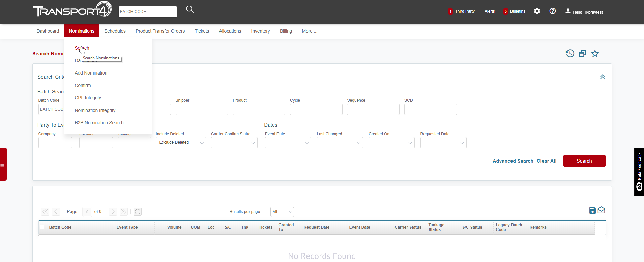Click the magnifying glass search icon in header
This screenshot has height=262, width=644.
click(x=190, y=10)
